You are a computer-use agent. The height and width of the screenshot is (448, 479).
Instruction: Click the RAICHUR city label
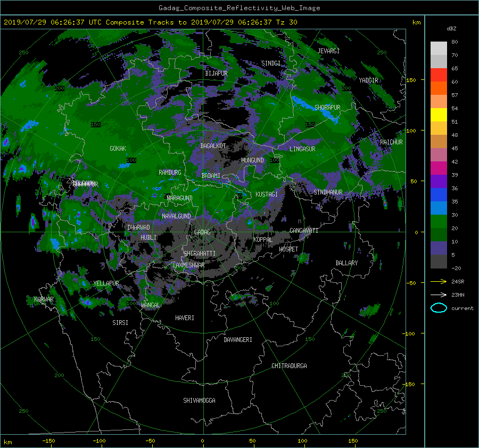391,142
